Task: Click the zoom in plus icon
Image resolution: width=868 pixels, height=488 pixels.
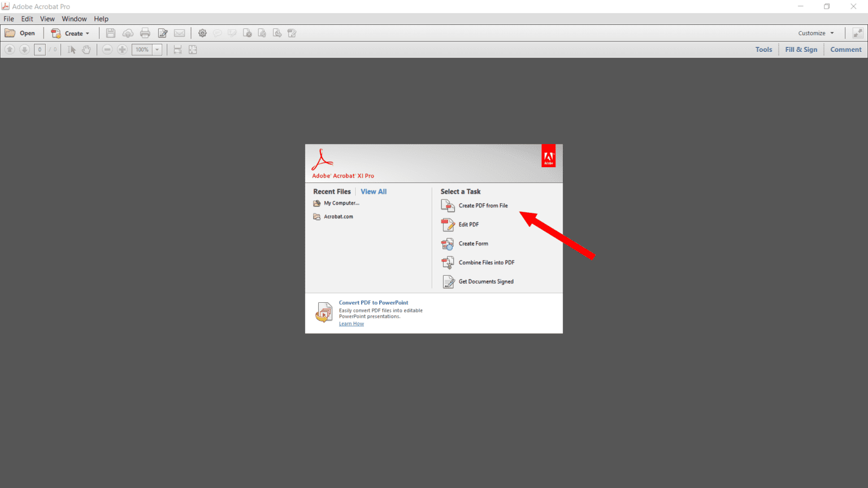Action: 122,50
